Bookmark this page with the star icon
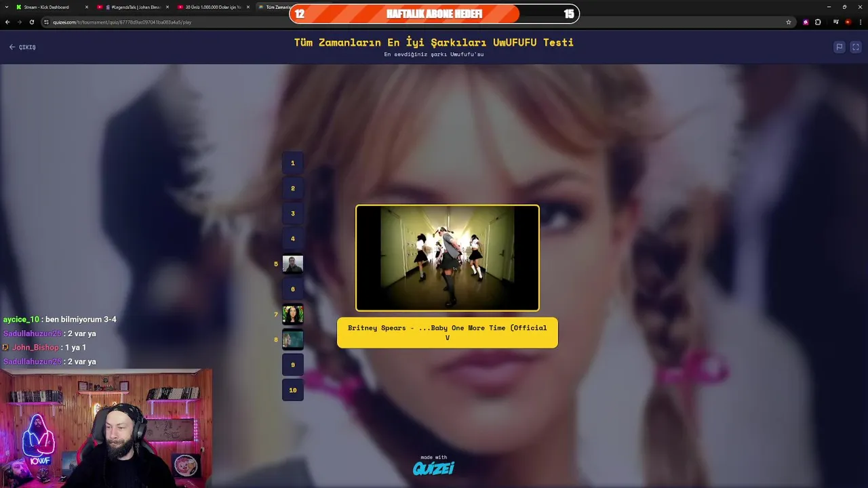 pos(789,22)
